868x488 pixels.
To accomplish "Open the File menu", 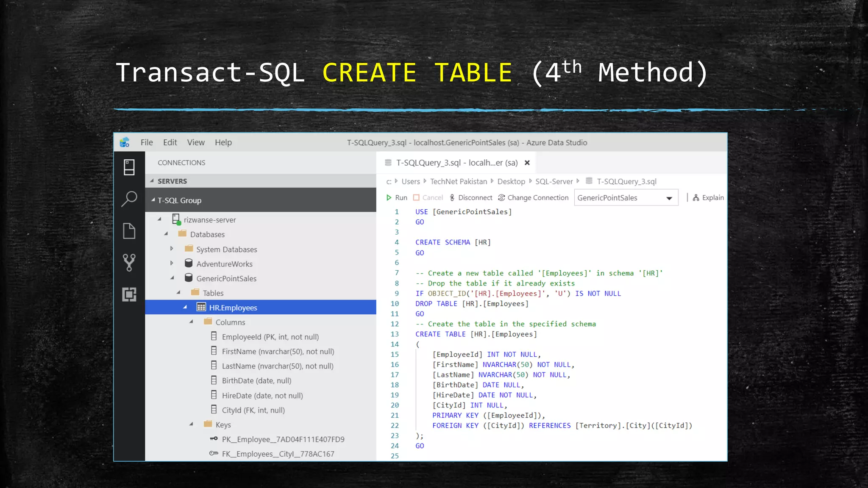I will point(147,142).
